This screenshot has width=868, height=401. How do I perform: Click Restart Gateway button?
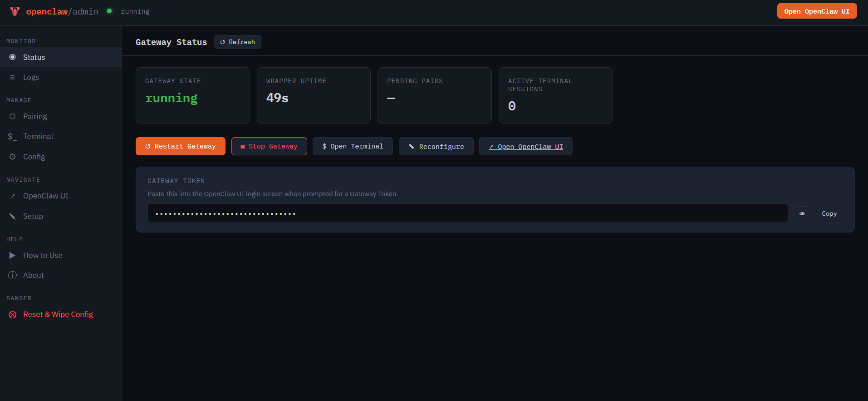[181, 146]
